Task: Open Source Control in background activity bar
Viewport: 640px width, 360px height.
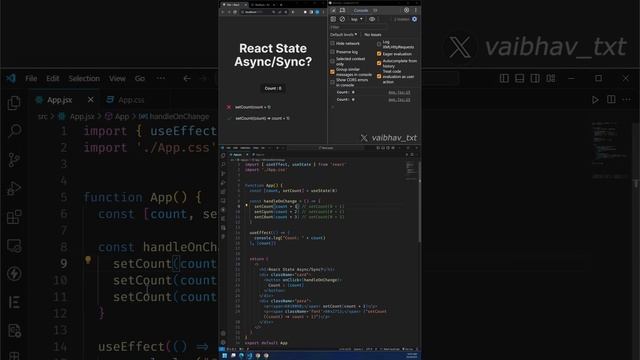Action: coord(14,160)
